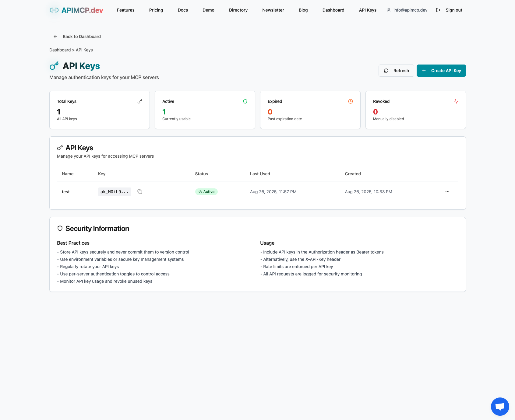The image size is (515, 420).
Task: Open the Directory navigation link
Action: 238,10
